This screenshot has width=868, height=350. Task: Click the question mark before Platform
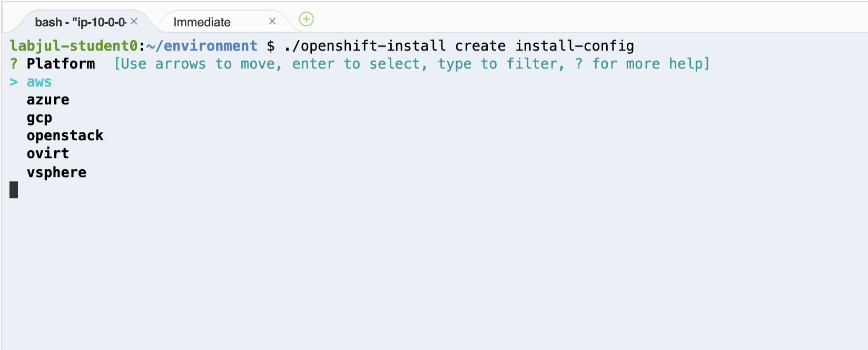[14, 64]
